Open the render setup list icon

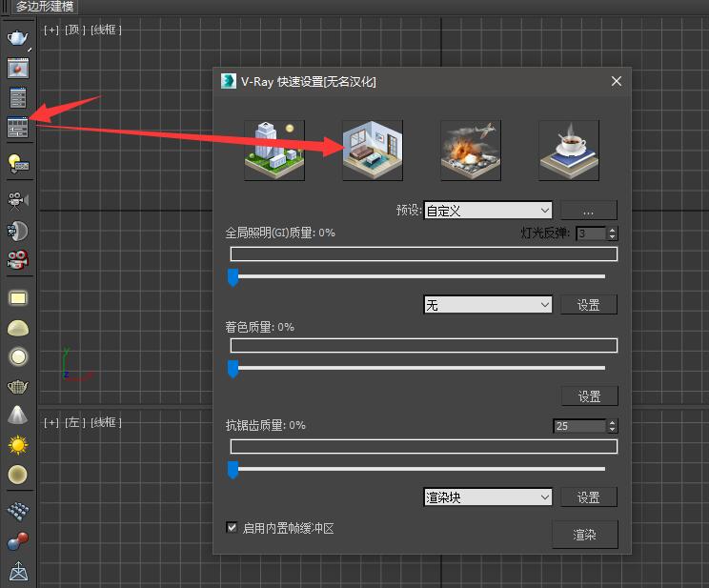tap(18, 98)
